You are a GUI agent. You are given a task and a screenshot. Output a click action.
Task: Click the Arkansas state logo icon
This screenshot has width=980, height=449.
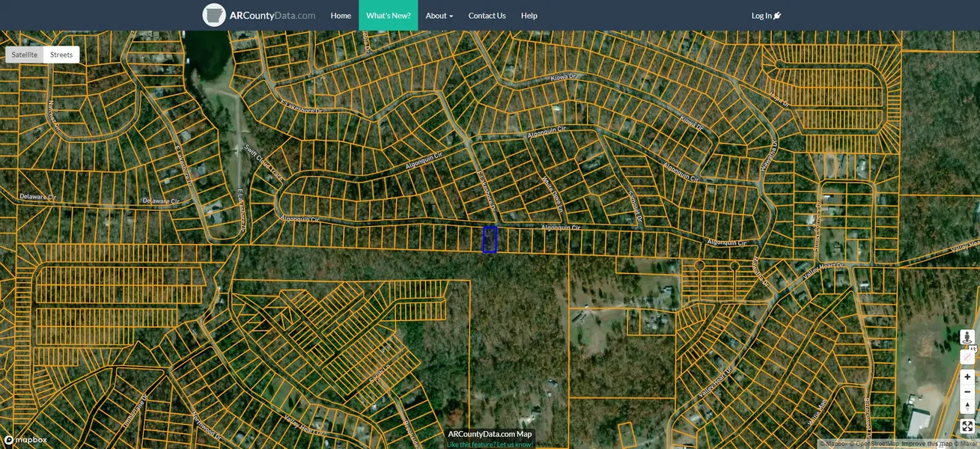pos(214,15)
